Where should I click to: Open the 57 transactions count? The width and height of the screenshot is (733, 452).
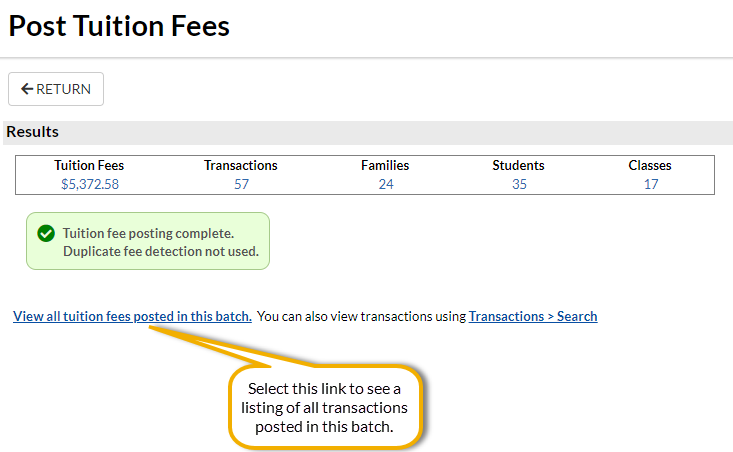[x=241, y=184]
